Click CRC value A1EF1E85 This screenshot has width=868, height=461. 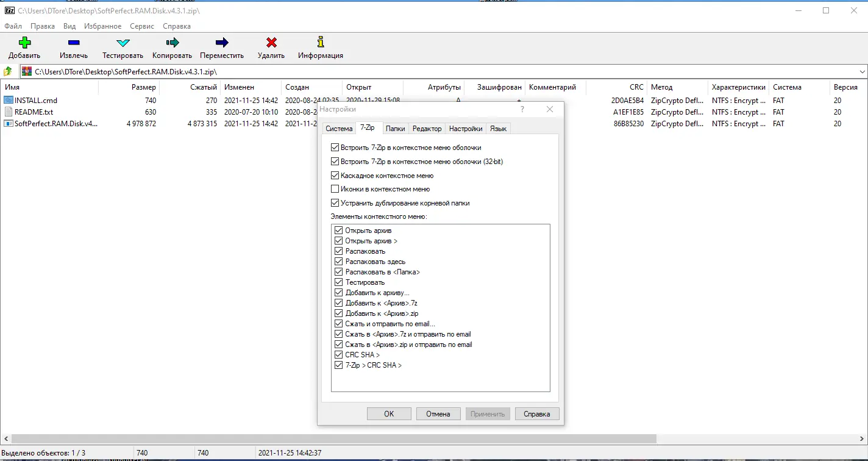click(628, 112)
